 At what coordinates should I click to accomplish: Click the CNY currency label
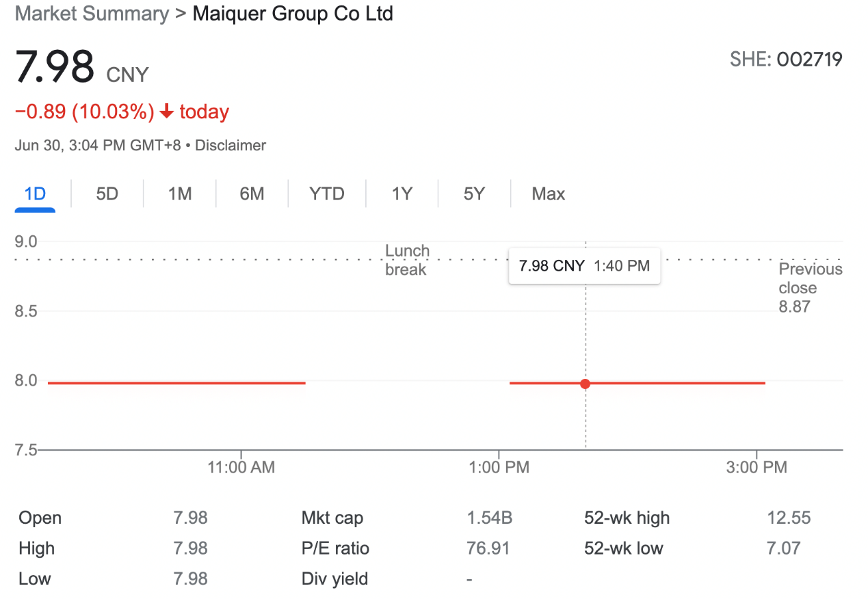pos(128,75)
